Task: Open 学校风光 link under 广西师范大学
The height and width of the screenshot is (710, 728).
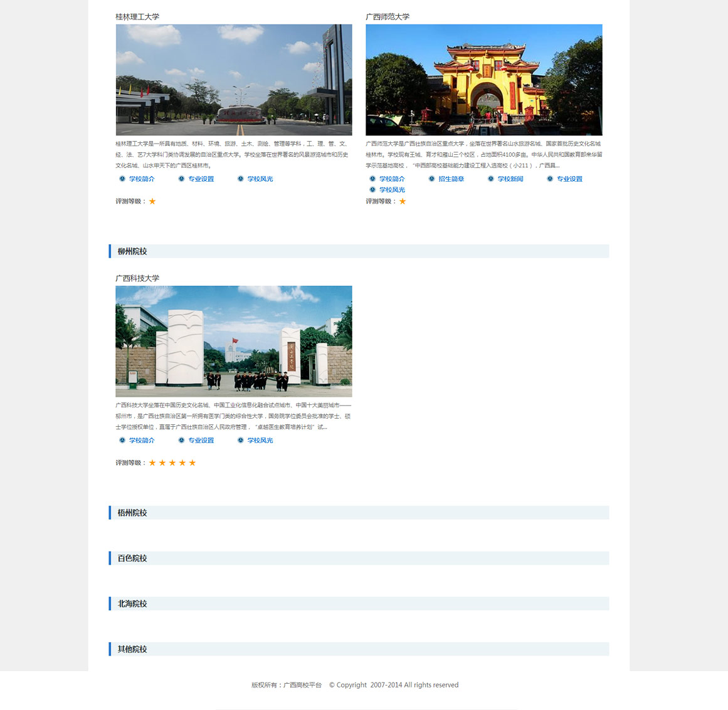Action: tap(392, 190)
